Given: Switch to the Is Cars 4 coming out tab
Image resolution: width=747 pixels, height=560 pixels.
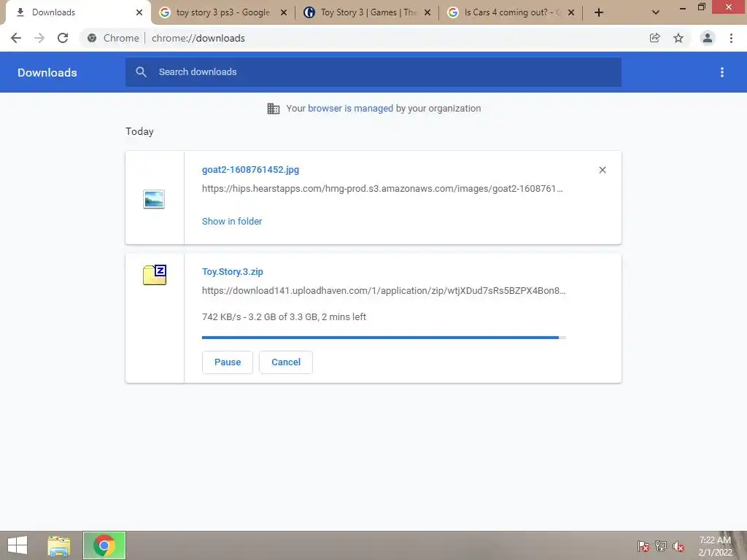Looking at the screenshot, I should pos(511,12).
